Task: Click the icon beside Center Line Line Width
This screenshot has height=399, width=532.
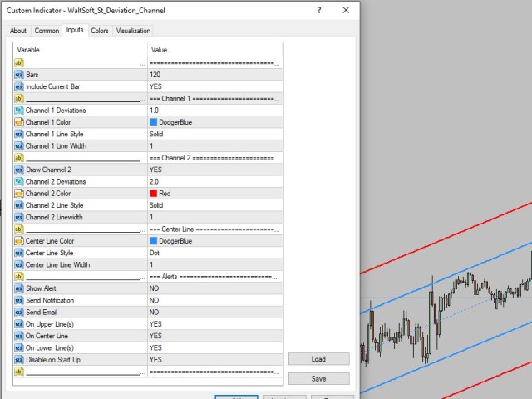Action: pyautogui.click(x=19, y=264)
